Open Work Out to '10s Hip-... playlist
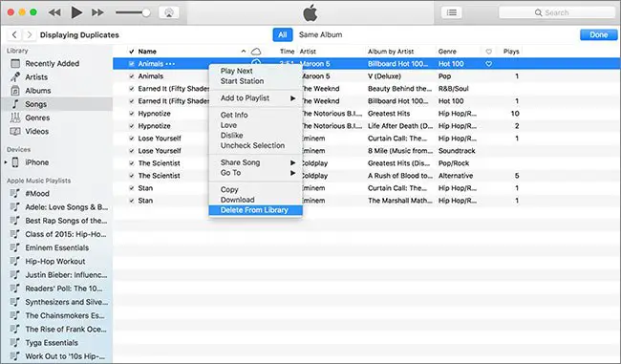This screenshot has height=364, width=621. pyautogui.click(x=65, y=356)
